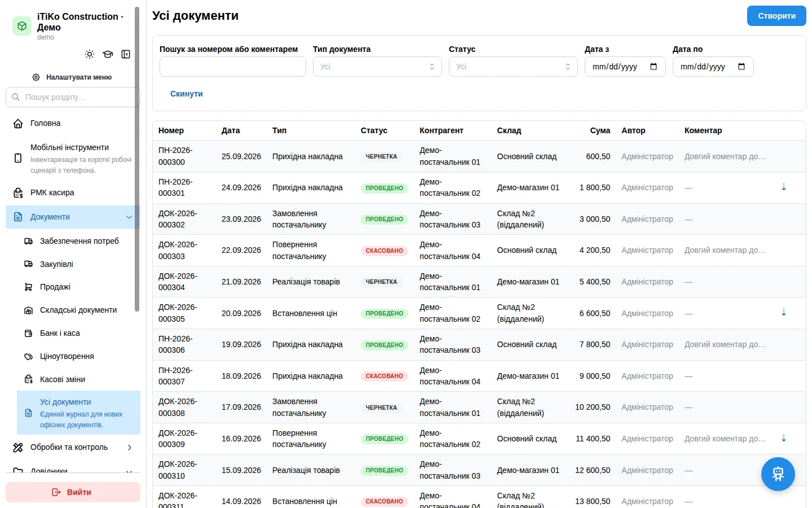This screenshot has height=508, width=812.
Task: Open the Закупівлі menu entry
Action: (x=78, y=264)
